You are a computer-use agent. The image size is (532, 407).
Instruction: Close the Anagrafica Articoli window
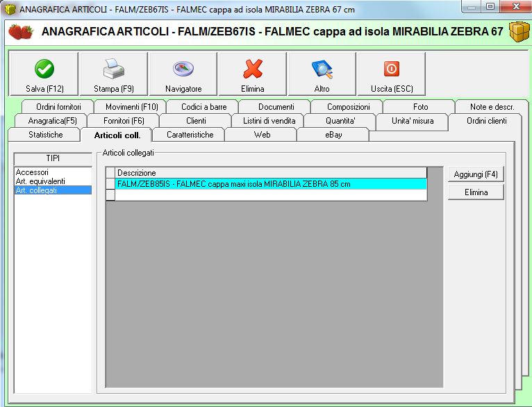point(516,6)
